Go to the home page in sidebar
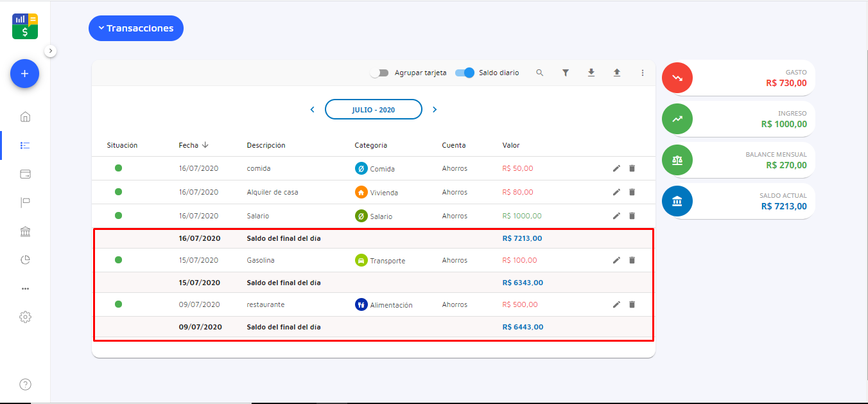This screenshot has height=404, width=868. (x=25, y=117)
